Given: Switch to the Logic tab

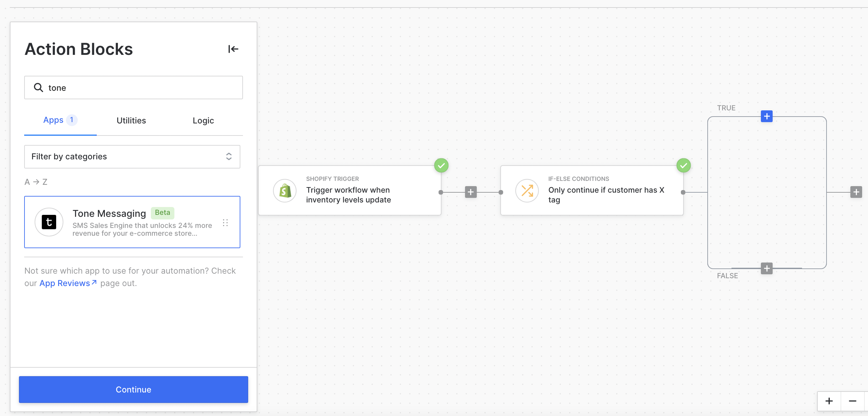Looking at the screenshot, I should pyautogui.click(x=203, y=120).
